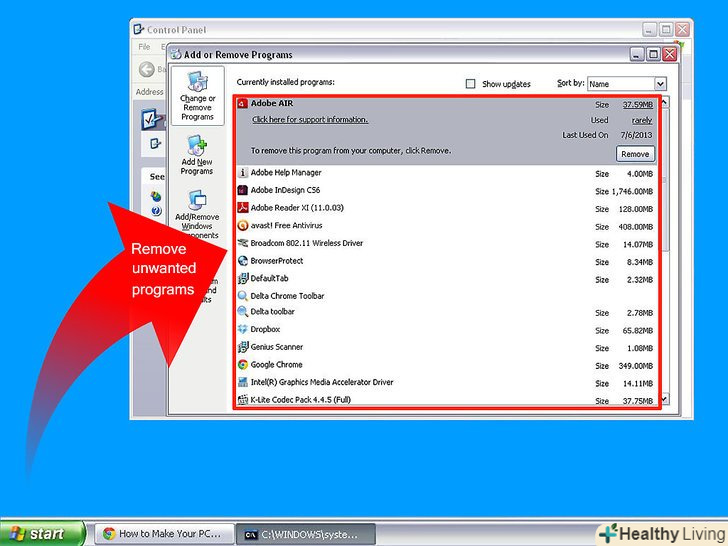
Task: Open the Windows start button
Action: point(43,533)
